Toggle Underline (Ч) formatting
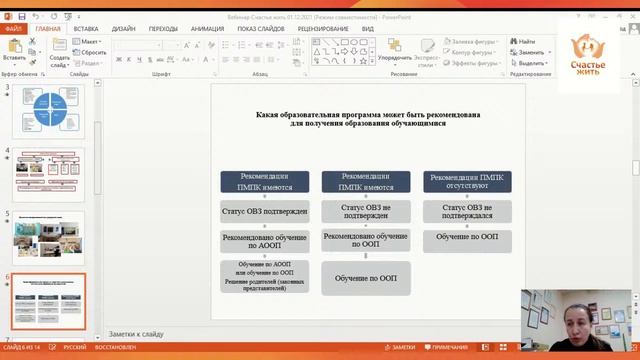This screenshot has width=640, height=360. pos(139,60)
